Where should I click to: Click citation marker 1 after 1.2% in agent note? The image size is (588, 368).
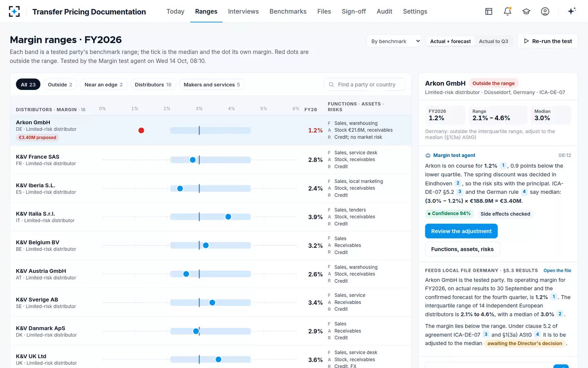[x=503, y=166]
